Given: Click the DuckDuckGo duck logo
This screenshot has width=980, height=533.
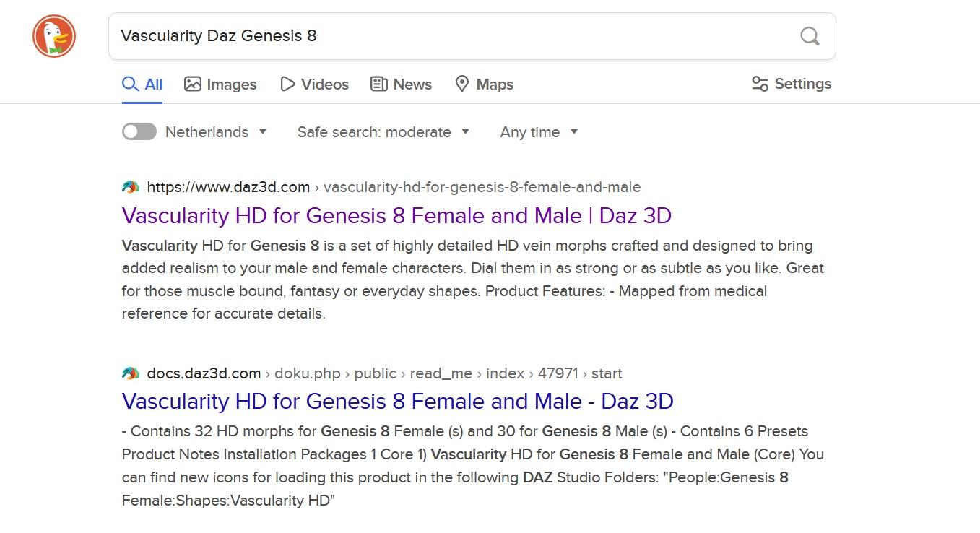Looking at the screenshot, I should coord(54,36).
